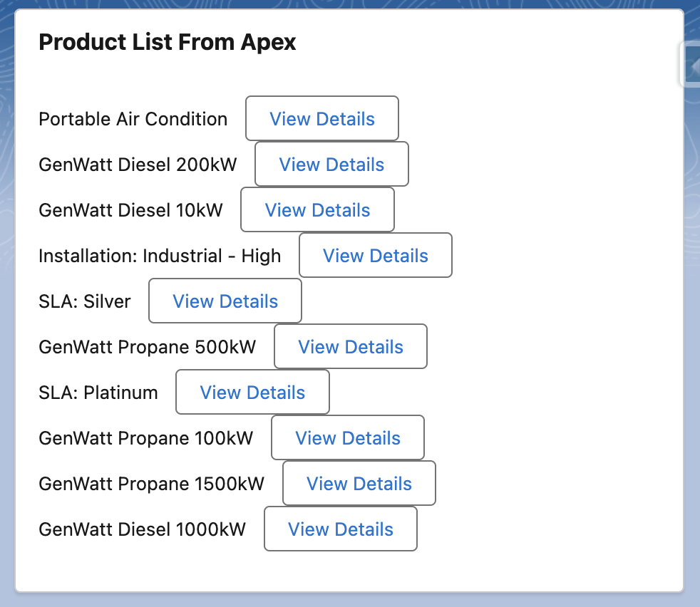Click the Product List From Apex heading

[x=168, y=42]
